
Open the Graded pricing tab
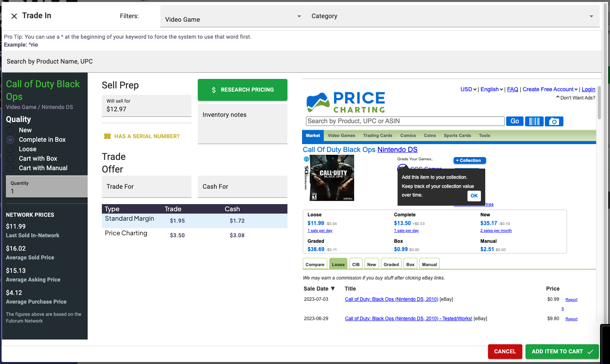pos(391,264)
